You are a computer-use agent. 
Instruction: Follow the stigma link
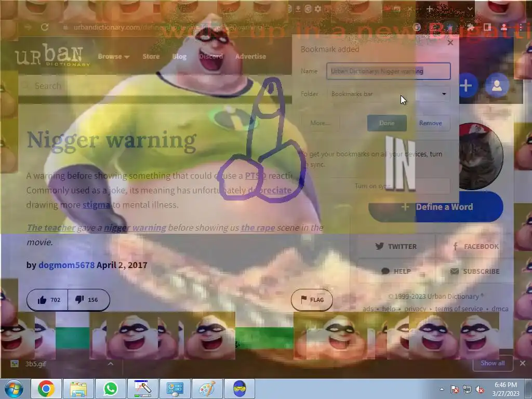(x=96, y=205)
